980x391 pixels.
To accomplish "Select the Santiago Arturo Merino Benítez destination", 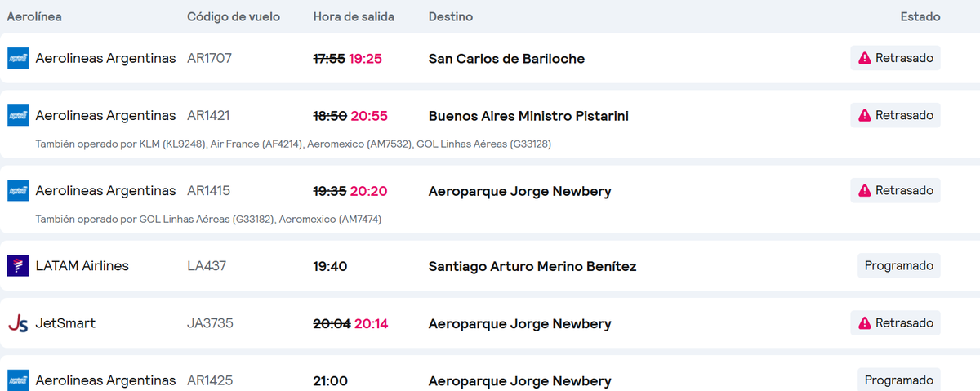I will coord(532,266).
